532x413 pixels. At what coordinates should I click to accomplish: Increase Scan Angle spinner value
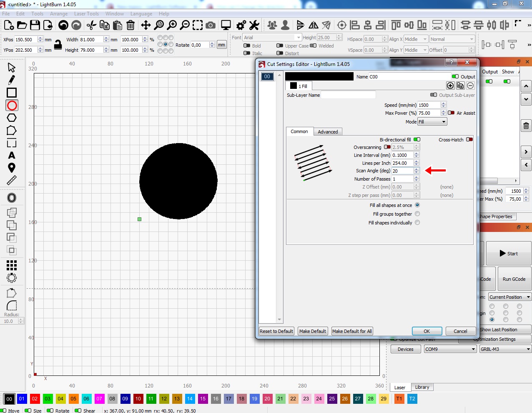416,169
